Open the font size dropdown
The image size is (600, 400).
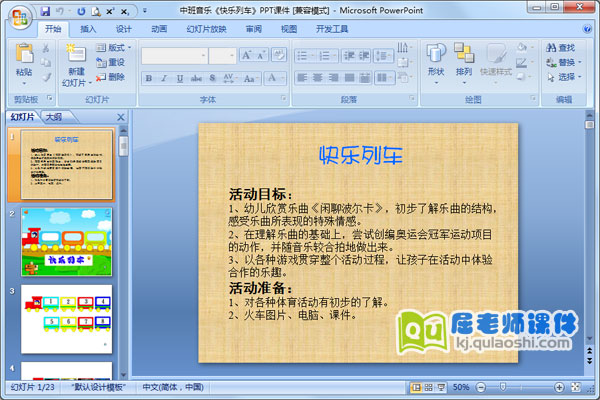pyautogui.click(x=232, y=56)
